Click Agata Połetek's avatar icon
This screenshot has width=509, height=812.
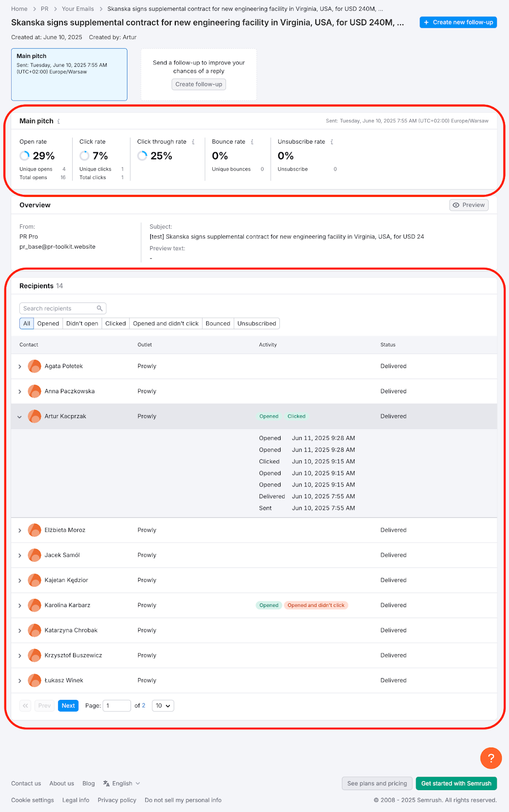pyautogui.click(x=35, y=366)
